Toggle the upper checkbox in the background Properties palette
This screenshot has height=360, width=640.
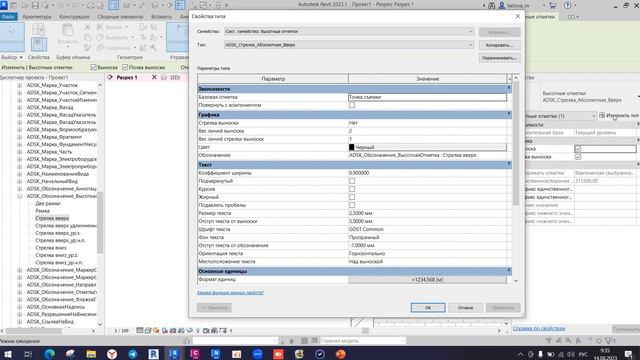tap(578, 149)
